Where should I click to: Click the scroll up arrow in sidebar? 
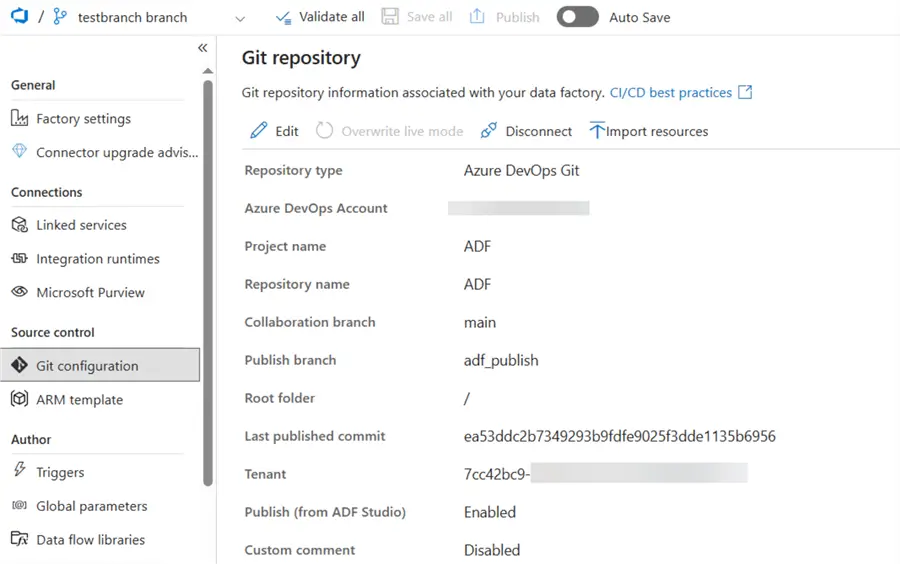pyautogui.click(x=208, y=71)
